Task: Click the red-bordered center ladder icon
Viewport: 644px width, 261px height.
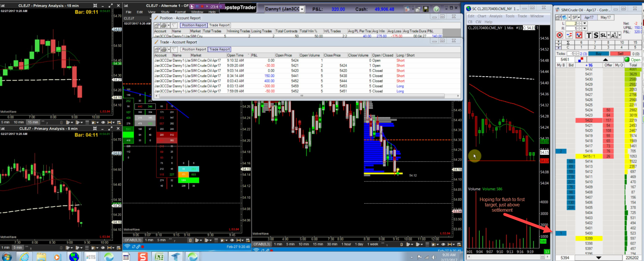Action: pos(579,35)
